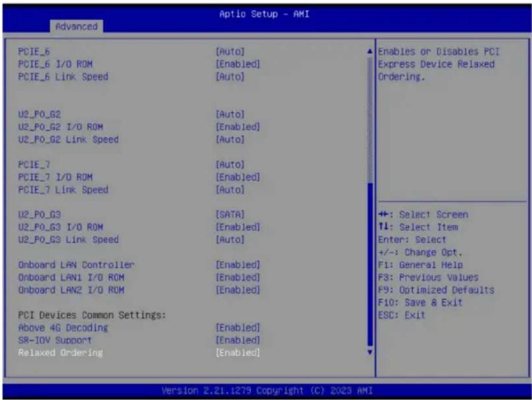Select the PCIE_6 setting label
This screenshot has height=400, width=532.
(34, 52)
